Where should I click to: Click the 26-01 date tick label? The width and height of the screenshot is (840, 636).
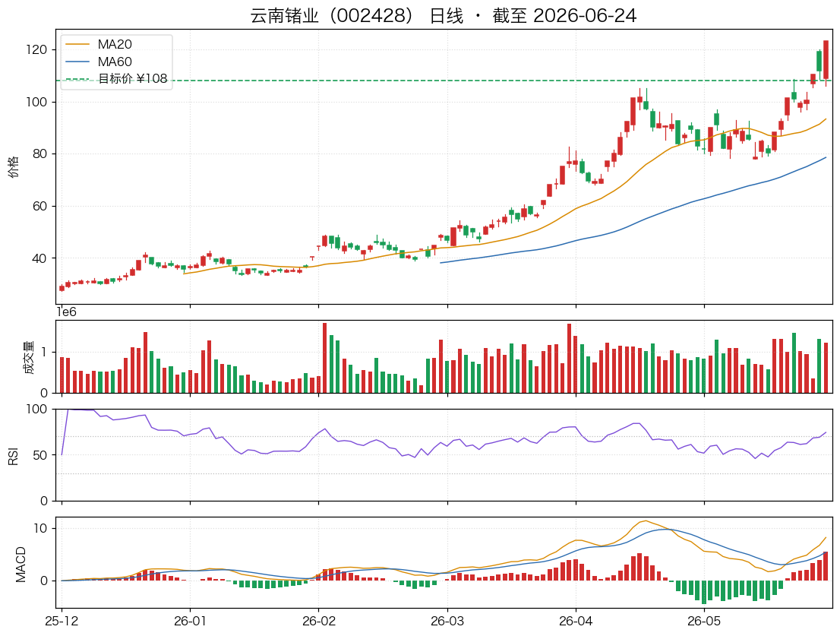pos(190,621)
